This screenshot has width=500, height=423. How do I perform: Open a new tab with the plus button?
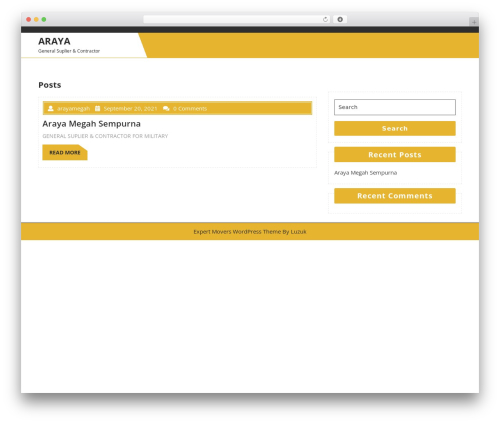(474, 22)
